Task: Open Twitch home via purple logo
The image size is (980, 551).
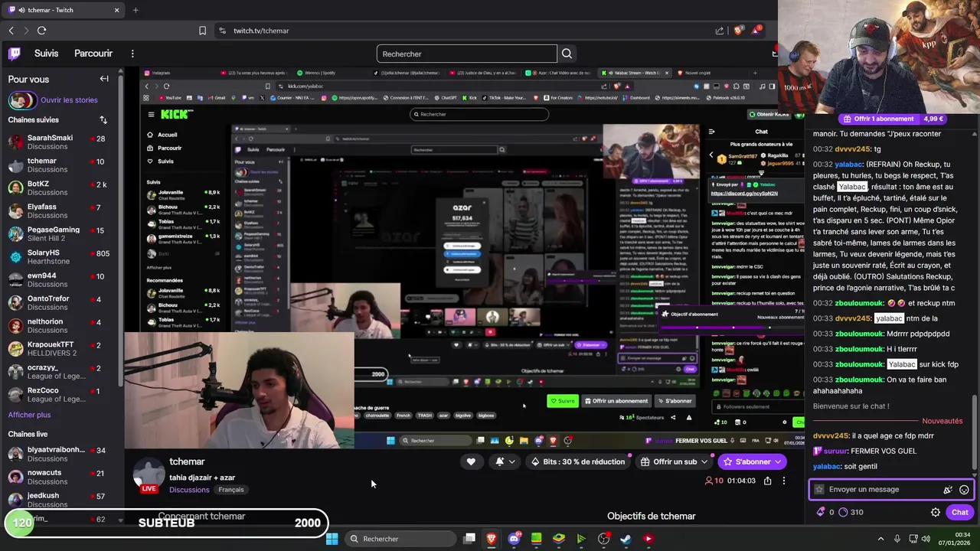Action: pos(15,54)
